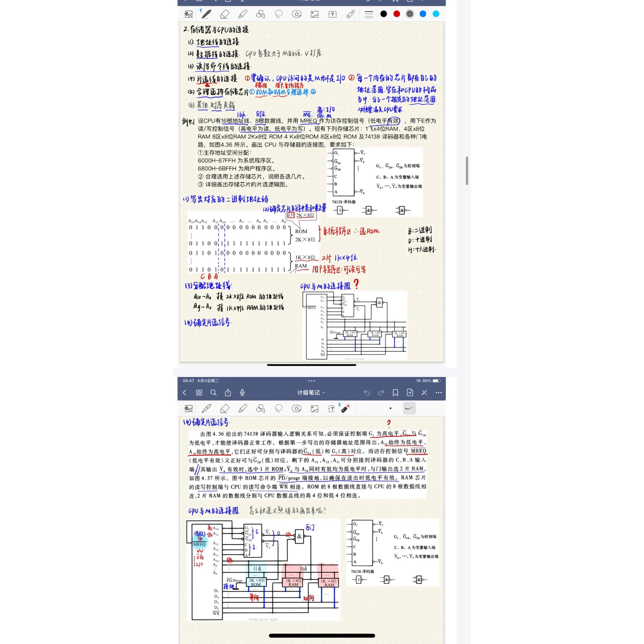
Task: Insert an image with top toolbar Image tool
Action: pos(314,14)
